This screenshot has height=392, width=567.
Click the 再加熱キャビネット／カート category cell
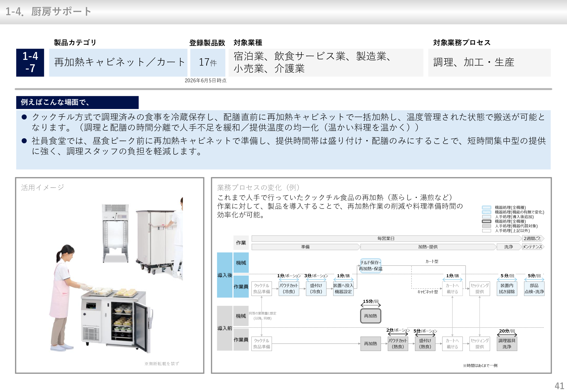[118, 62]
